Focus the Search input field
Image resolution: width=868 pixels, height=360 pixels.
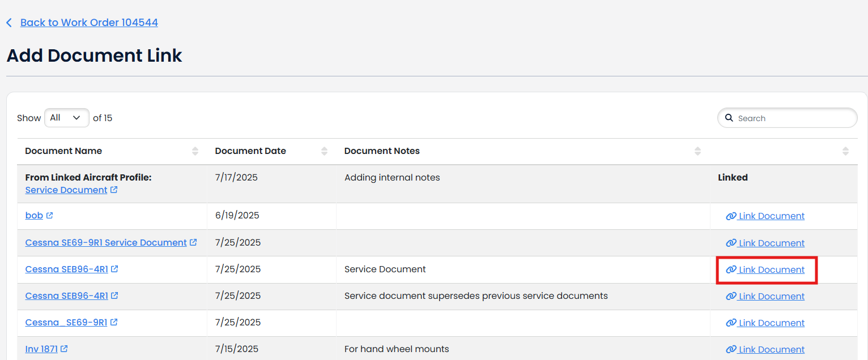coord(788,118)
